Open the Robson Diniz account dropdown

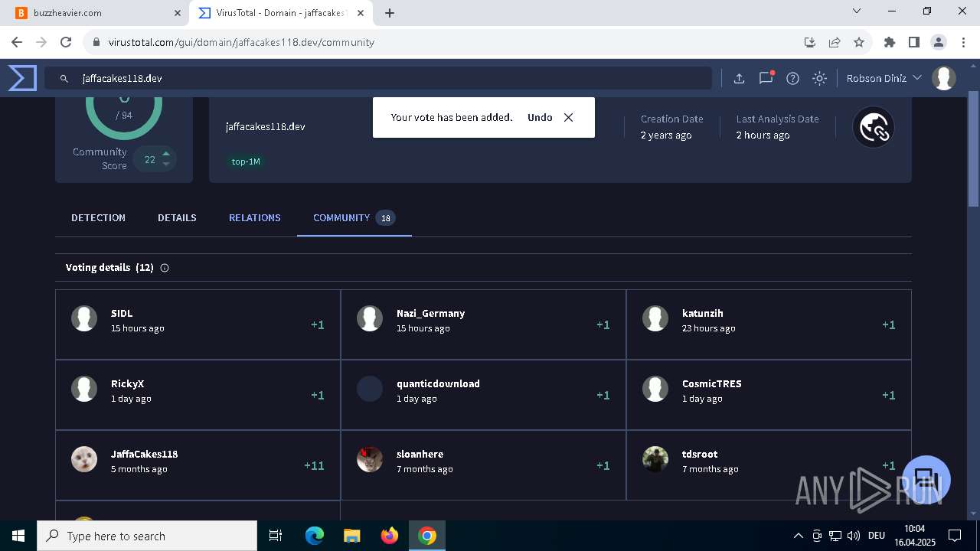[884, 78]
